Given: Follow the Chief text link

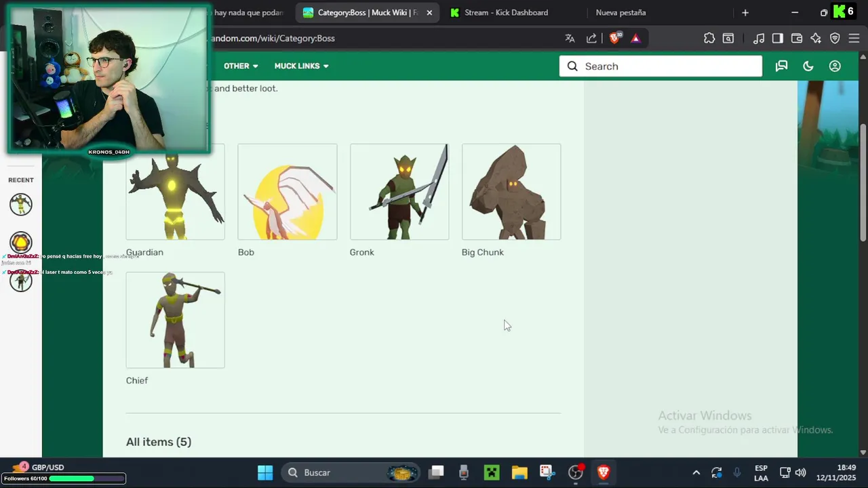Looking at the screenshot, I should coord(137,380).
